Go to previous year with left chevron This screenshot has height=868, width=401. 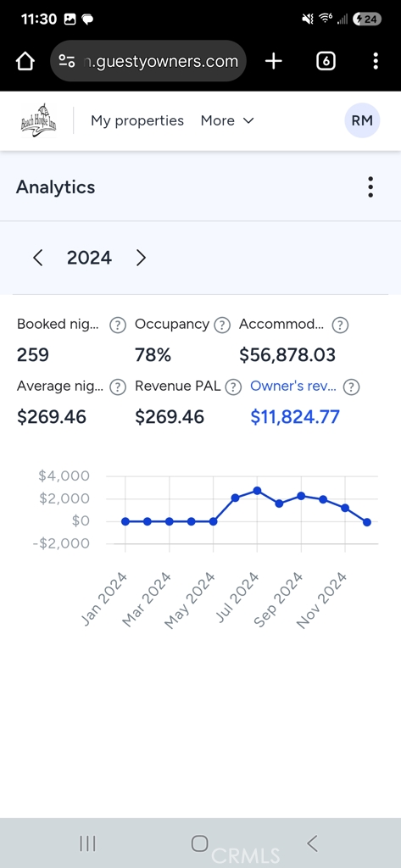click(37, 258)
